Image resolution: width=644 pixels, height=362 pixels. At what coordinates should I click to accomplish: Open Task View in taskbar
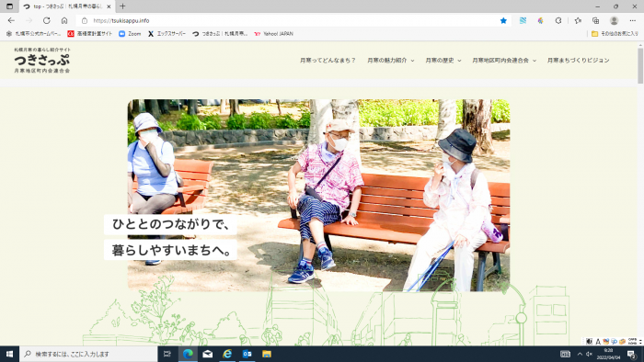167,354
